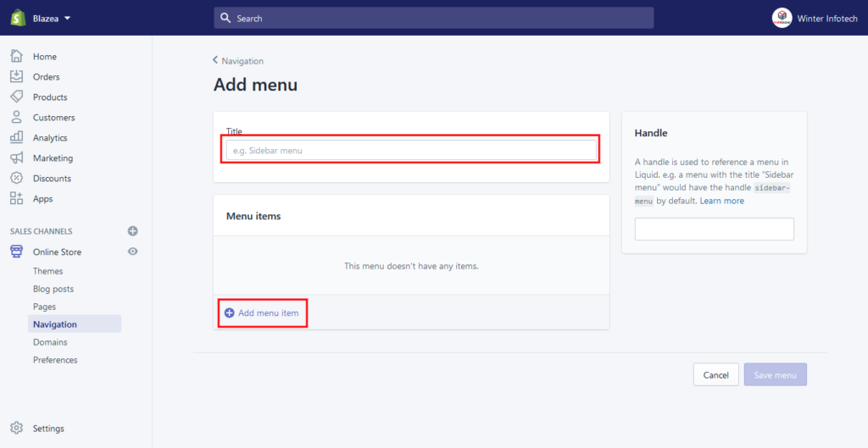The image size is (868, 448).
Task: Click the Settings gear icon
Action: 16,429
